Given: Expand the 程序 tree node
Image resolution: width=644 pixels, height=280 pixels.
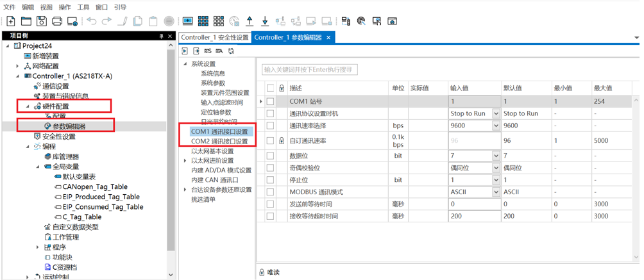Looking at the screenshot, I should coord(37,247).
